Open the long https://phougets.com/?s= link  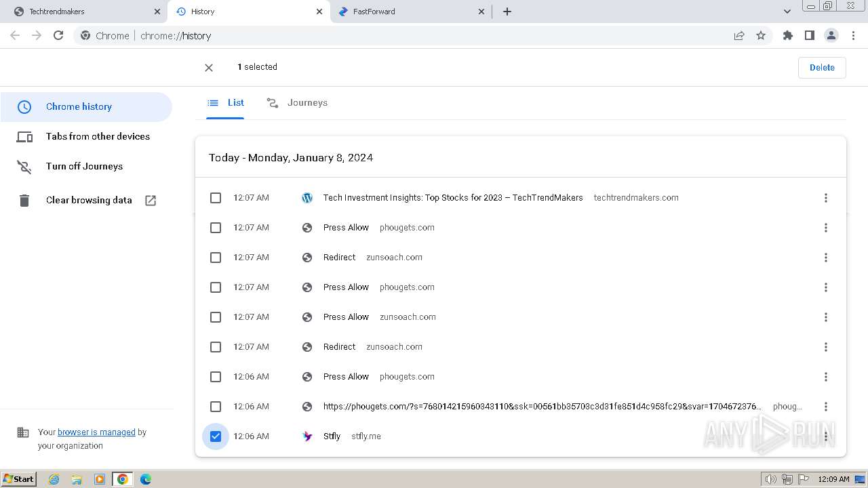(542, 407)
